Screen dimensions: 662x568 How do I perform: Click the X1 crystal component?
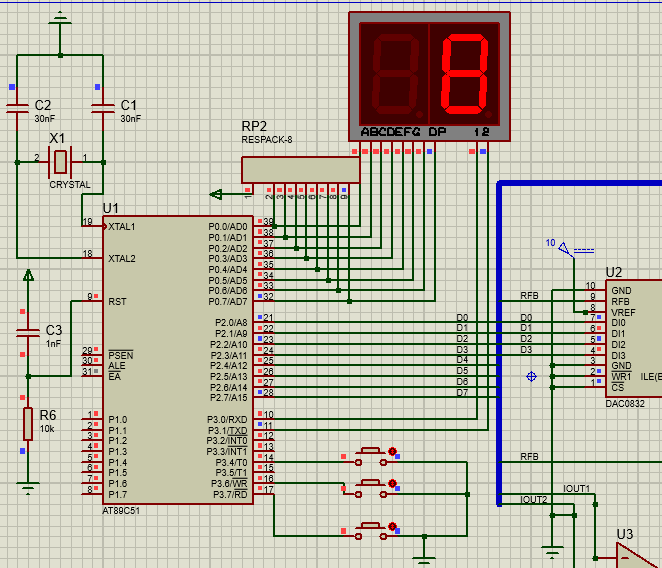coord(60,162)
